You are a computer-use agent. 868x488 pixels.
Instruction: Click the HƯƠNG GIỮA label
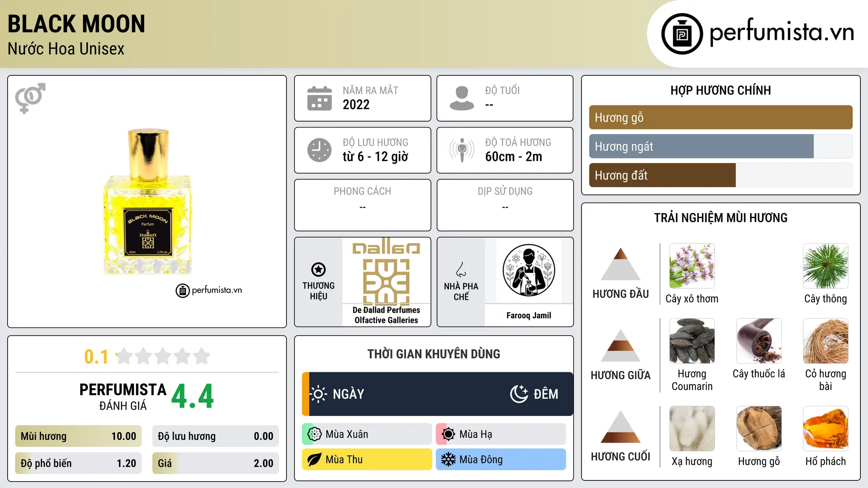[620, 375]
